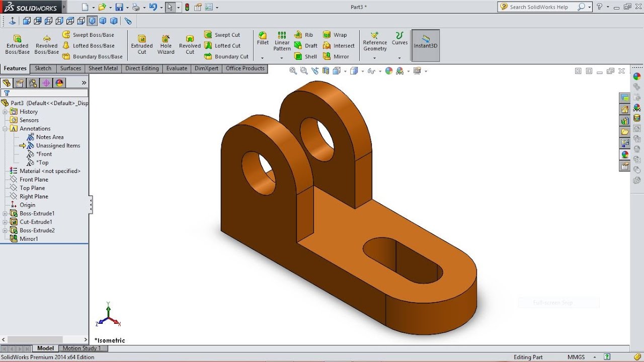644x362 pixels.
Task: Collapse the Annotations node
Action: [x=5, y=129]
